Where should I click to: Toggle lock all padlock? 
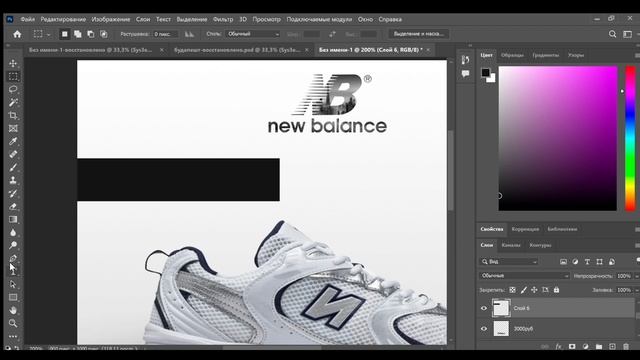coord(556,290)
